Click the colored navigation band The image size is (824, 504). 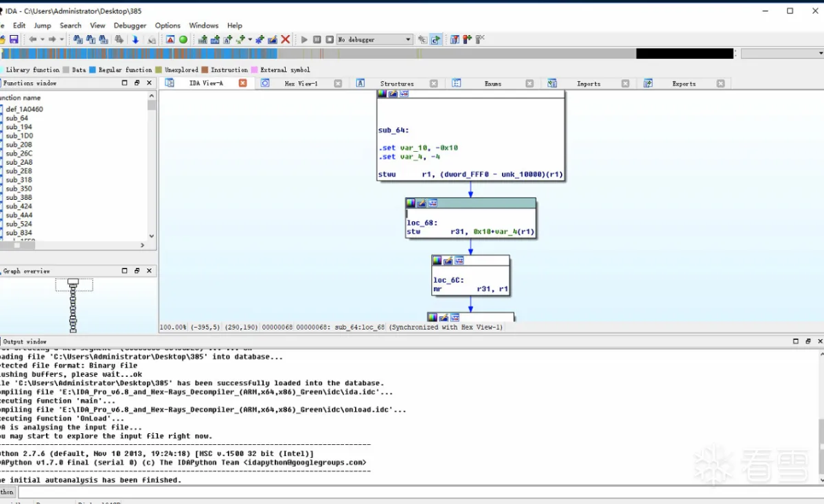point(367,54)
